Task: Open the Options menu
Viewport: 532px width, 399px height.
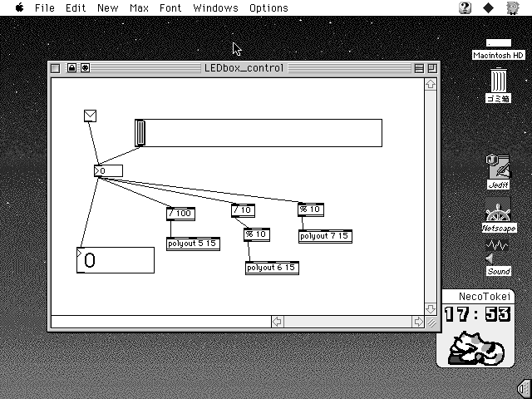Action: (x=268, y=7)
